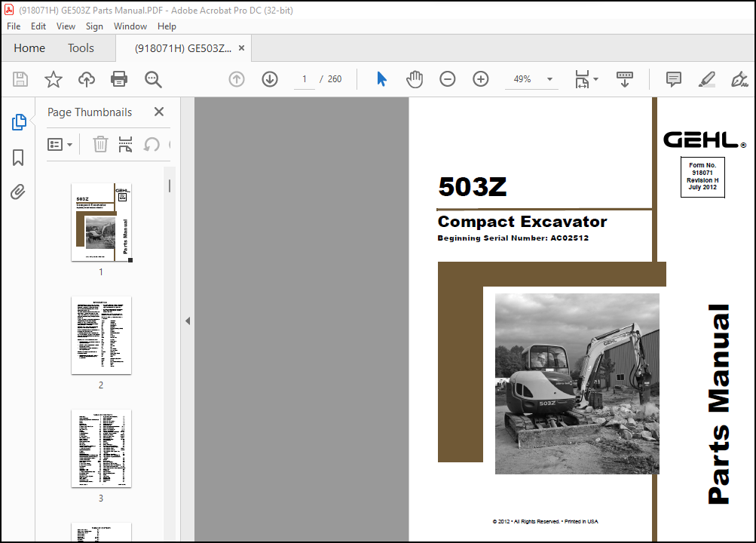Open the Bookmarks sidebar panel
The image size is (756, 543).
click(x=18, y=158)
